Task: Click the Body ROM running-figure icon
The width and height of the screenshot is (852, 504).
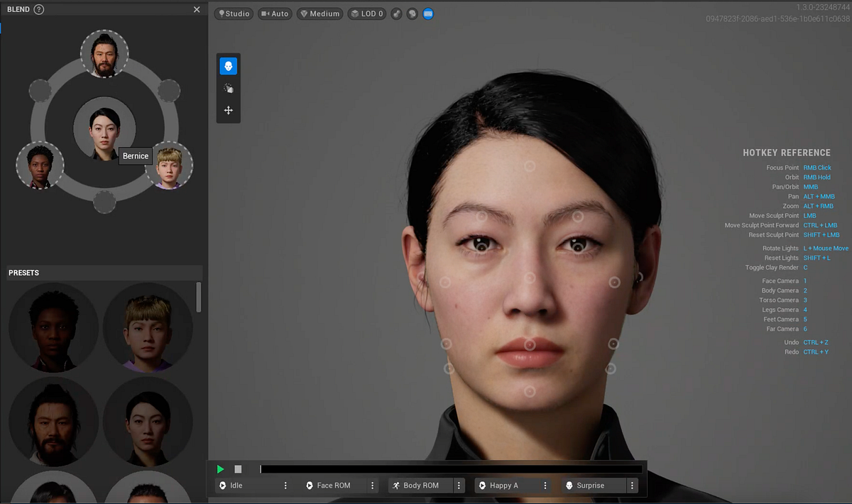Action: tap(397, 485)
